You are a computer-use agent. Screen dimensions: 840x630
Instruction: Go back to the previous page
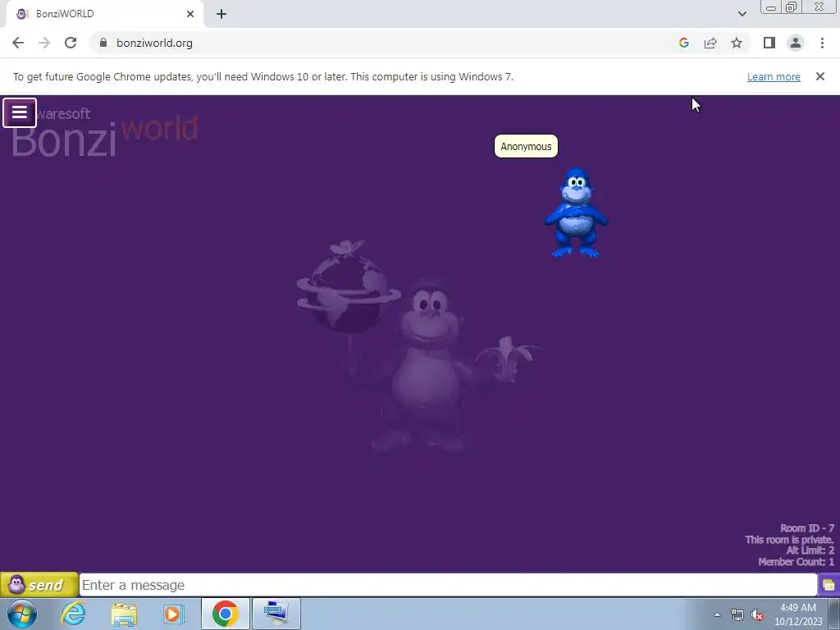[18, 43]
